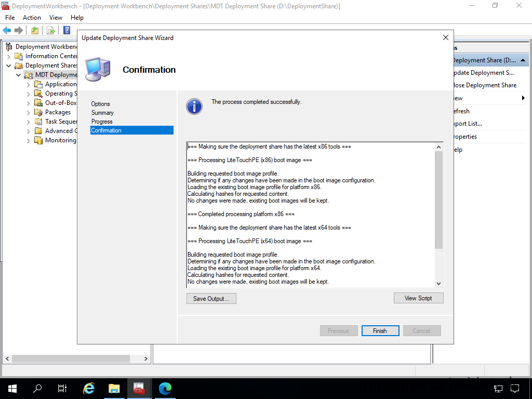Click the Deployment Shares folder icon
The height and width of the screenshot is (399, 532).
(19, 65)
